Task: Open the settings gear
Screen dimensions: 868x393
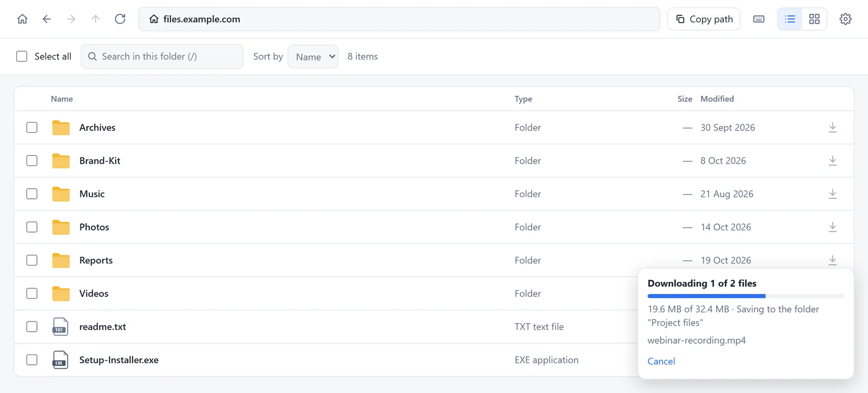Action: pos(845,19)
